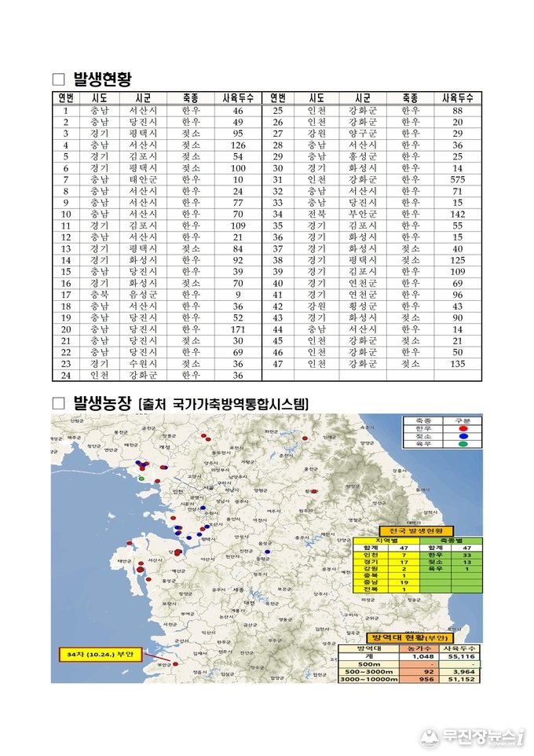534x756 pixels.
Task: Click the 충남 count 19 in nationwide table
Action: (404, 582)
